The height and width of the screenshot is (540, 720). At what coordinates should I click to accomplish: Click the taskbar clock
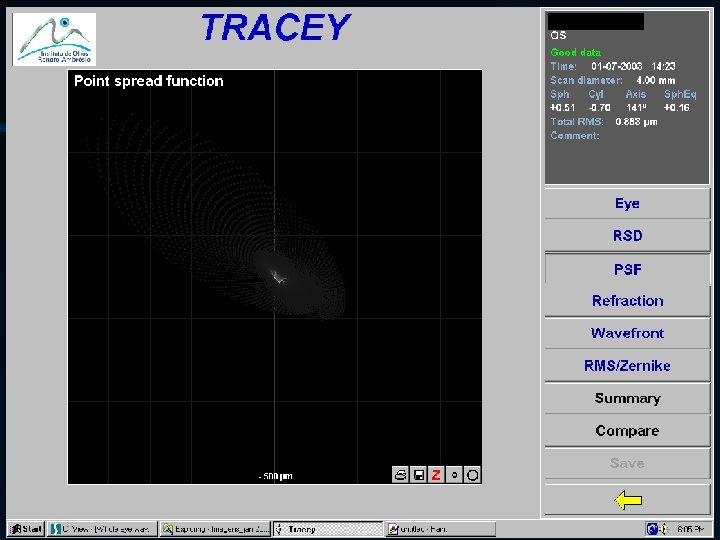coord(690,529)
